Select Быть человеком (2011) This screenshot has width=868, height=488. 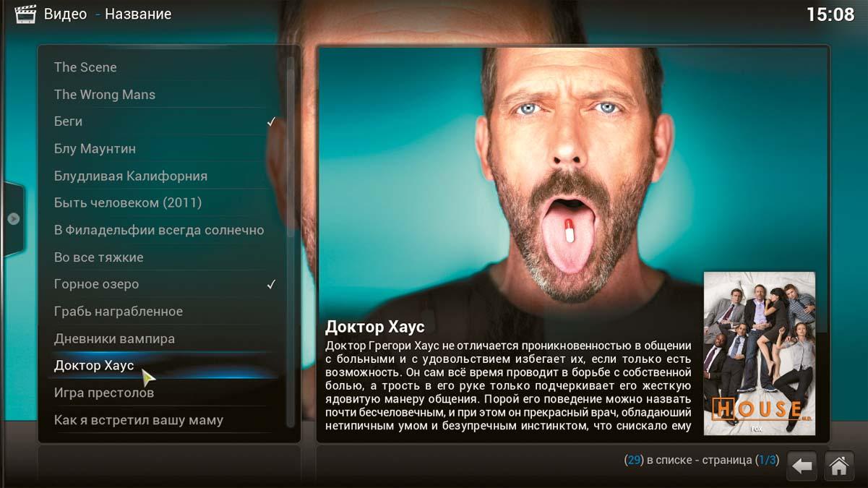[127, 203]
